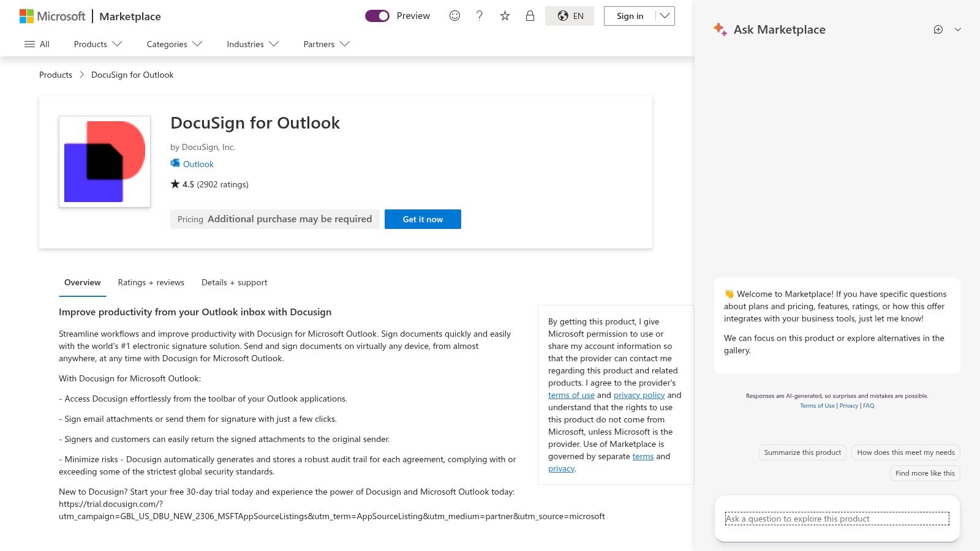Open the EN language selector
The height and width of the screenshot is (551, 980).
[x=570, y=16]
